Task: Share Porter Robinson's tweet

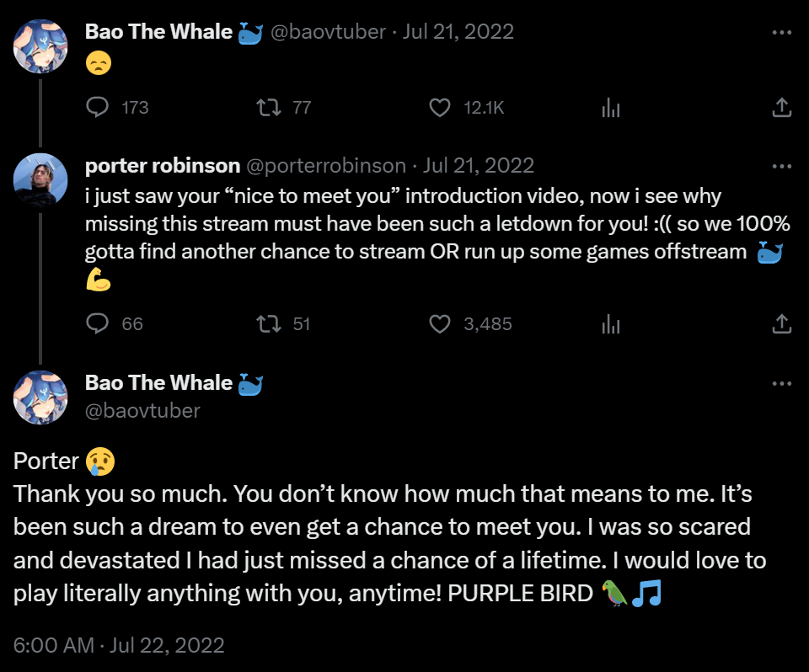Action: [x=781, y=323]
